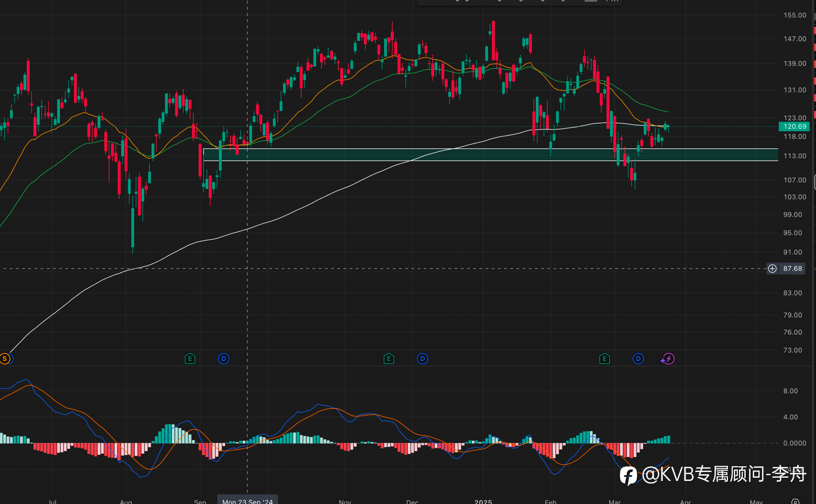Show the earnings E marker in late November
The width and height of the screenshot is (816, 504).
point(389,359)
